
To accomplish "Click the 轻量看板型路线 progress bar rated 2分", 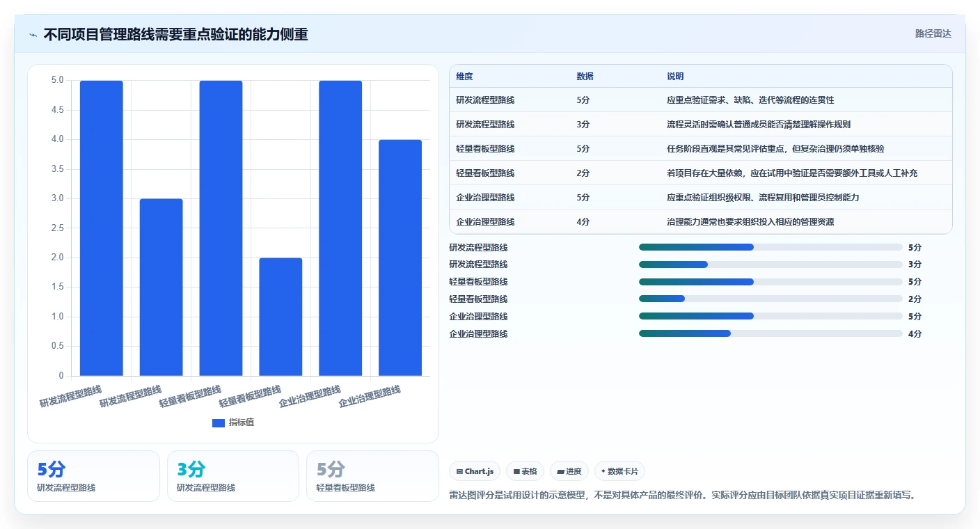I will (770, 299).
